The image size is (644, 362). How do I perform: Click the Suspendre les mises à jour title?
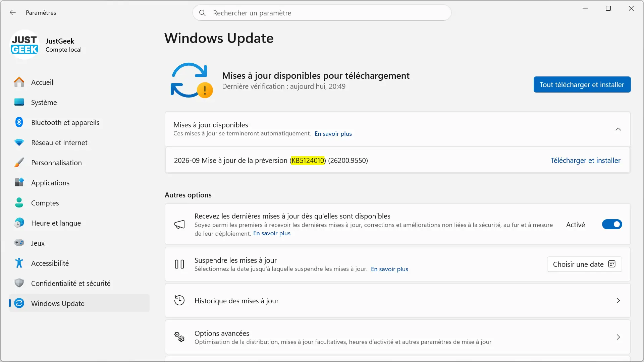pos(235,260)
